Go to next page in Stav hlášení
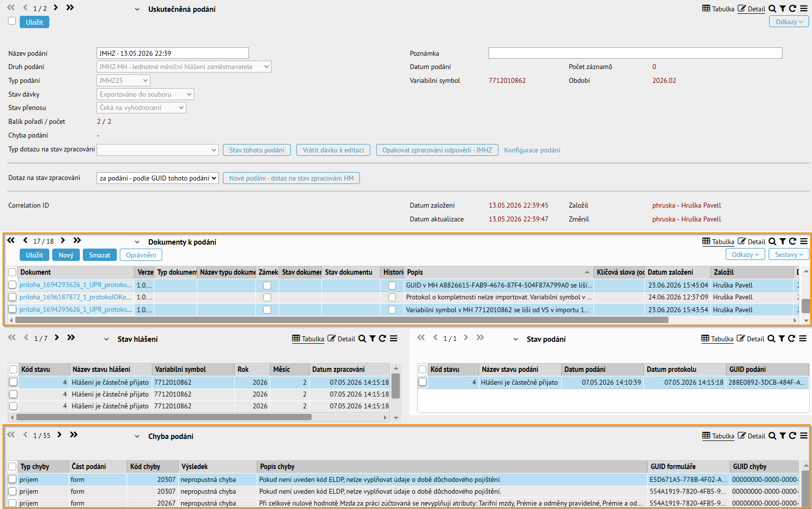Image resolution: width=812 pixels, height=509 pixels. click(x=57, y=338)
